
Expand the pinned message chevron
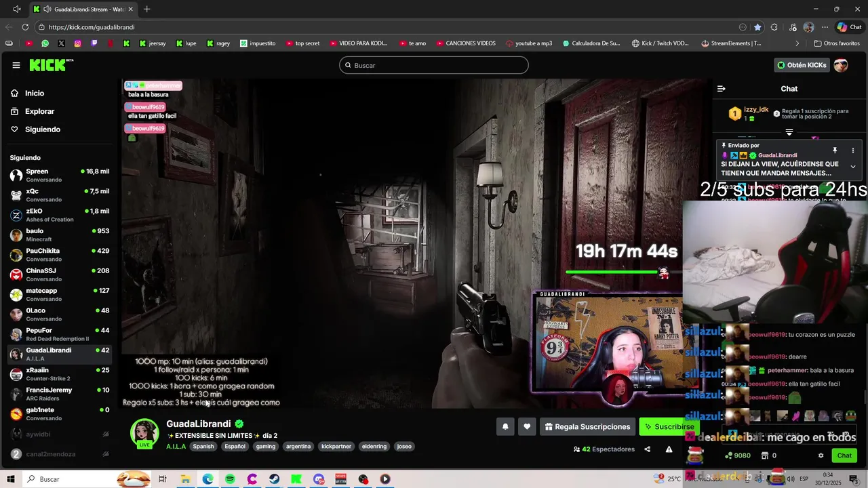(x=852, y=167)
